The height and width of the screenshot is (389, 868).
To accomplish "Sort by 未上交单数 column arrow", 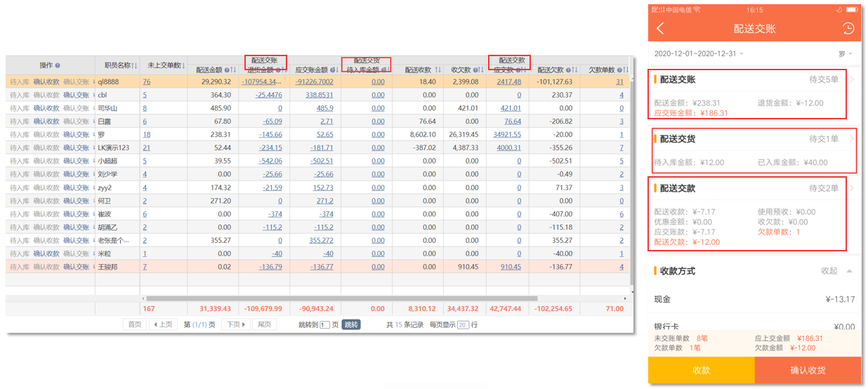I will point(184,65).
